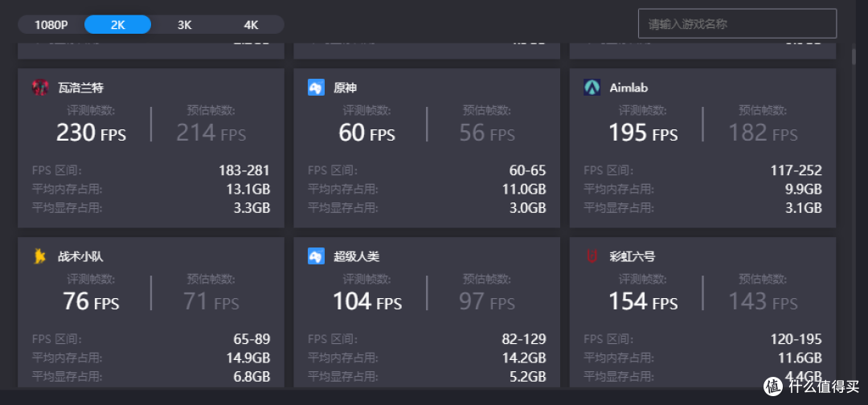Click the 214 FPS estimated value
The width and height of the screenshot is (868, 405).
pos(211,133)
